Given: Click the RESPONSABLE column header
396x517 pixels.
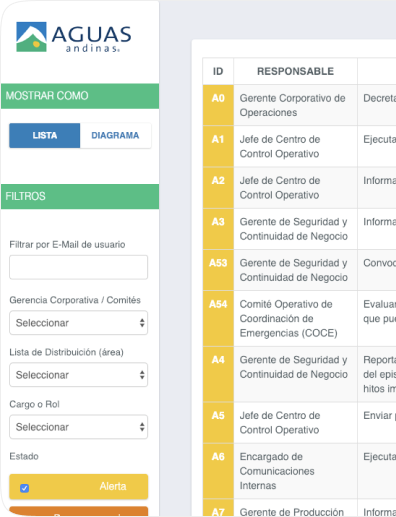Looking at the screenshot, I should click(x=295, y=71).
